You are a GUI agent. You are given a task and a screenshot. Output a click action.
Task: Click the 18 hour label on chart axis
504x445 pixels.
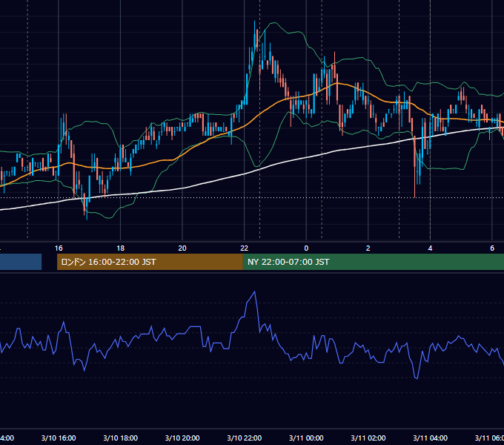[x=121, y=248]
